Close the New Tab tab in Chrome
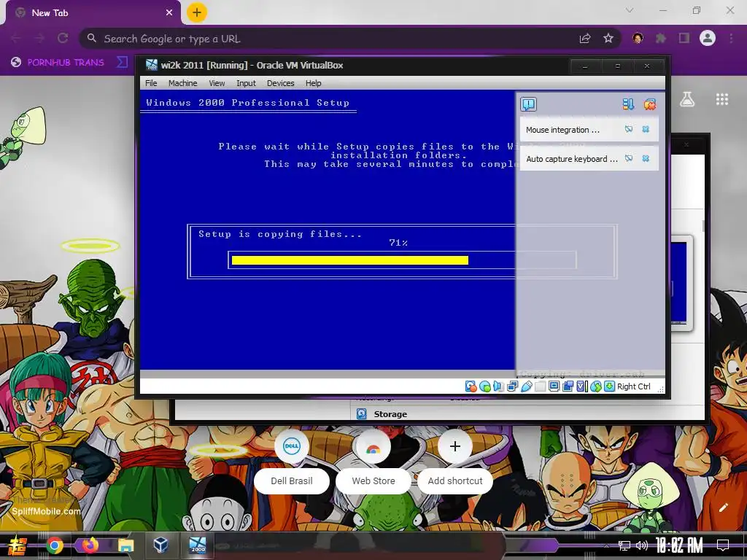Image resolution: width=747 pixels, height=560 pixels. (169, 13)
